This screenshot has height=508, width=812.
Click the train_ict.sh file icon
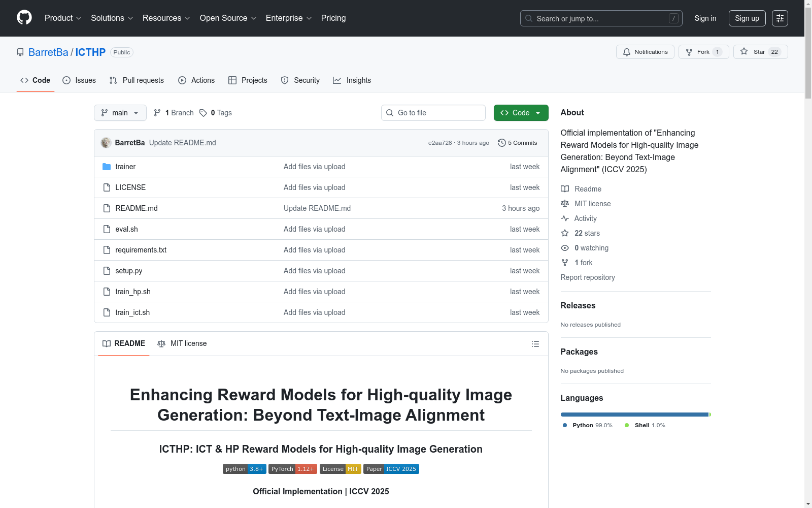pos(107,312)
